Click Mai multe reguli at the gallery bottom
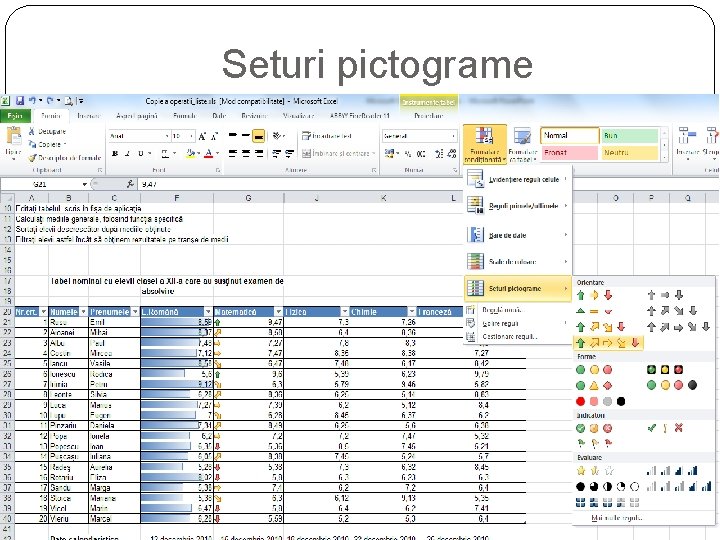720x540 pixels. [616, 518]
